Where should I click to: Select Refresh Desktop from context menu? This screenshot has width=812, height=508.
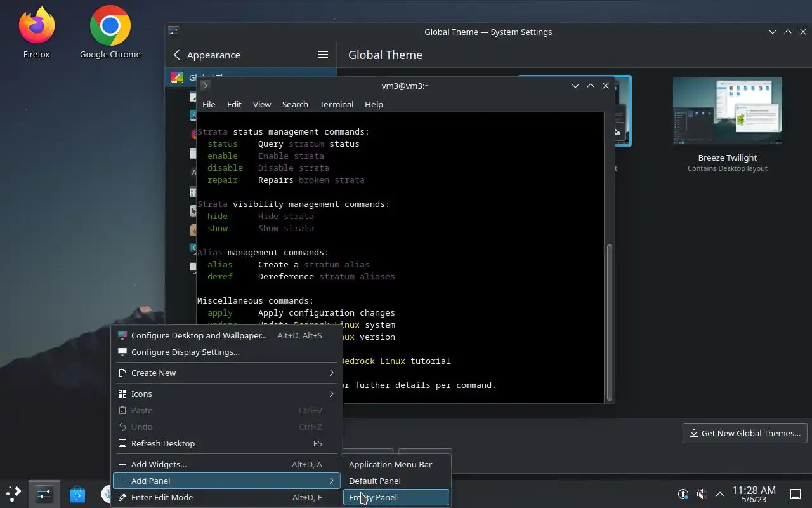point(226,443)
